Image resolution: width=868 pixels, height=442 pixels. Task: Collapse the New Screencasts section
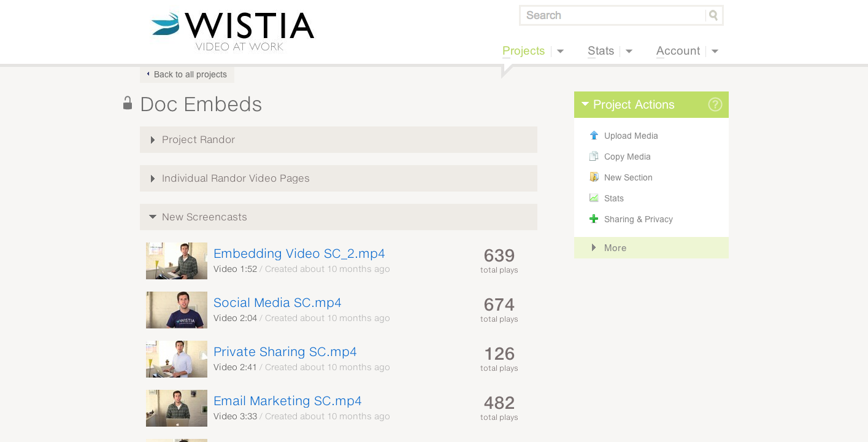coord(339,217)
